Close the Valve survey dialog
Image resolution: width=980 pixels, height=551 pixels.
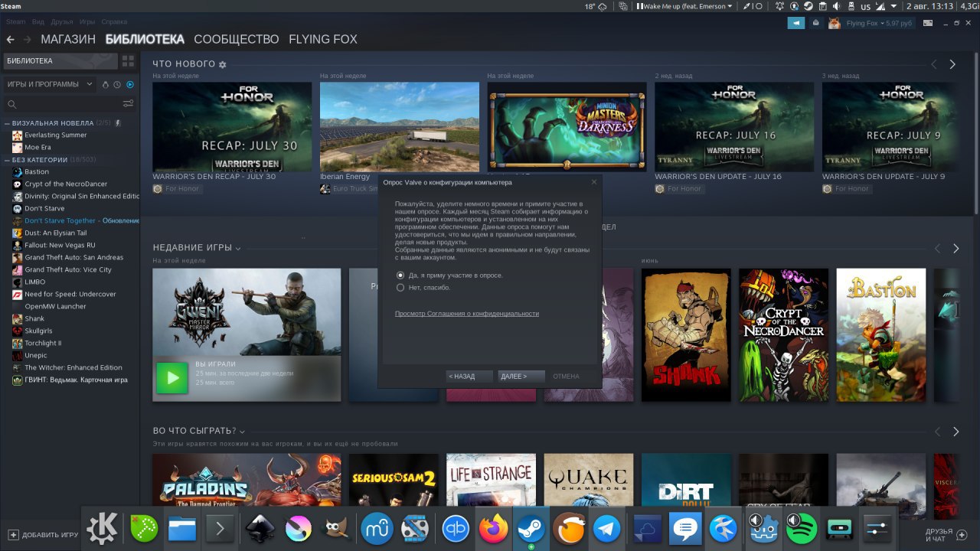click(x=594, y=182)
